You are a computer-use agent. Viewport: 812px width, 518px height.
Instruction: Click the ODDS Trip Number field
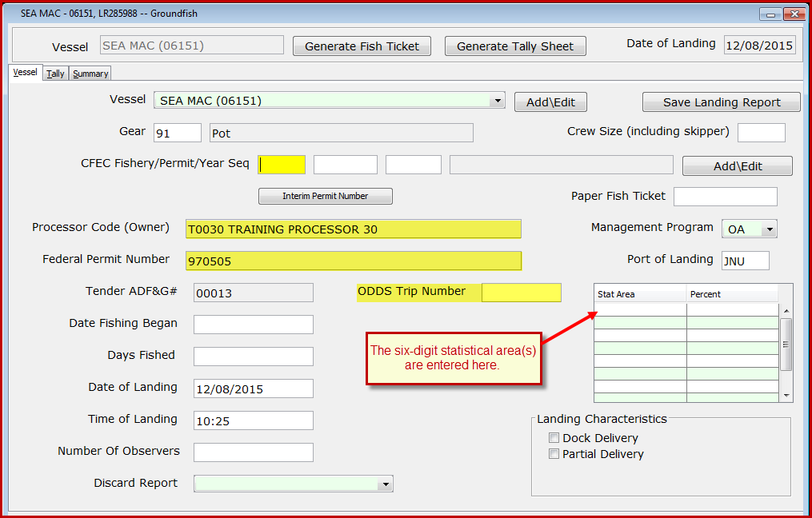[521, 293]
